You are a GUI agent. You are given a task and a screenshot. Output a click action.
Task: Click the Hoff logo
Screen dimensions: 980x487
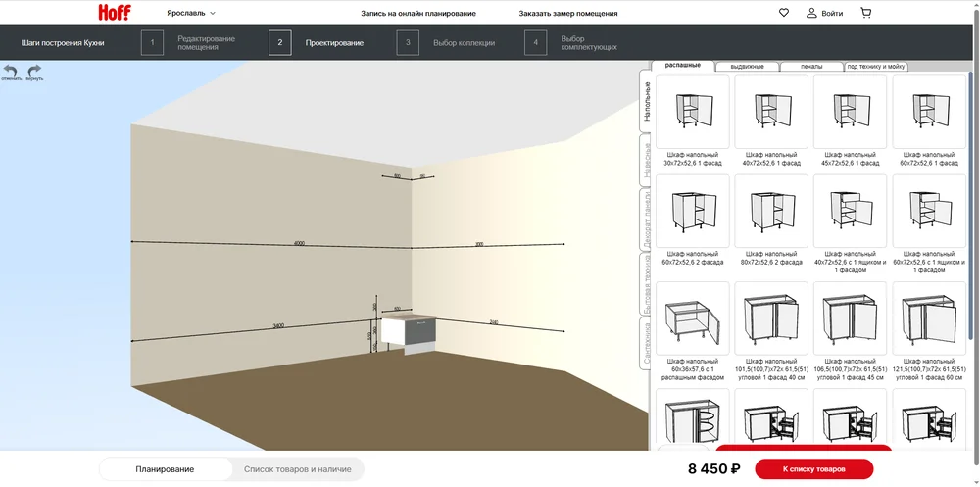click(114, 13)
